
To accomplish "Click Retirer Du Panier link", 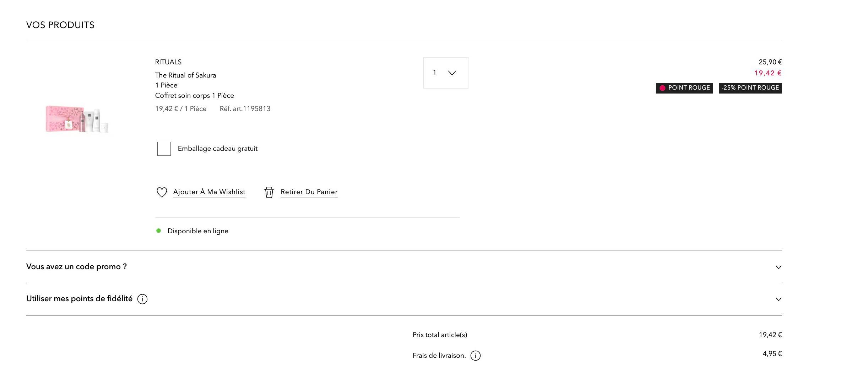I will coord(309,192).
